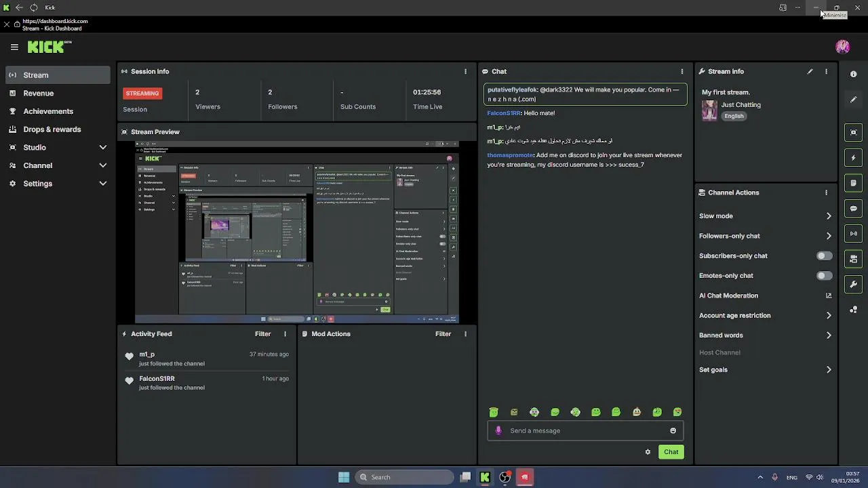This screenshot has height=488, width=868.
Task: Open the emoji picker in chat input
Action: pos(673,430)
